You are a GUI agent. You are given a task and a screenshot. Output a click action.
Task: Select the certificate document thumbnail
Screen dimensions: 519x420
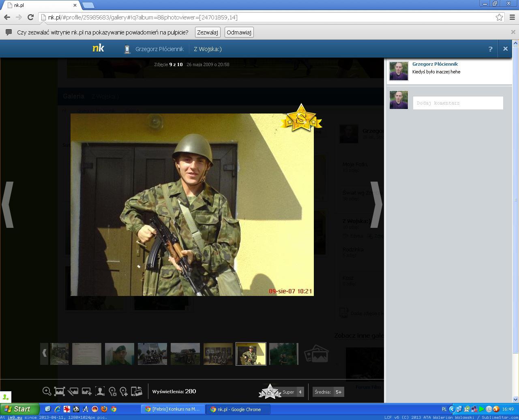coord(87,354)
